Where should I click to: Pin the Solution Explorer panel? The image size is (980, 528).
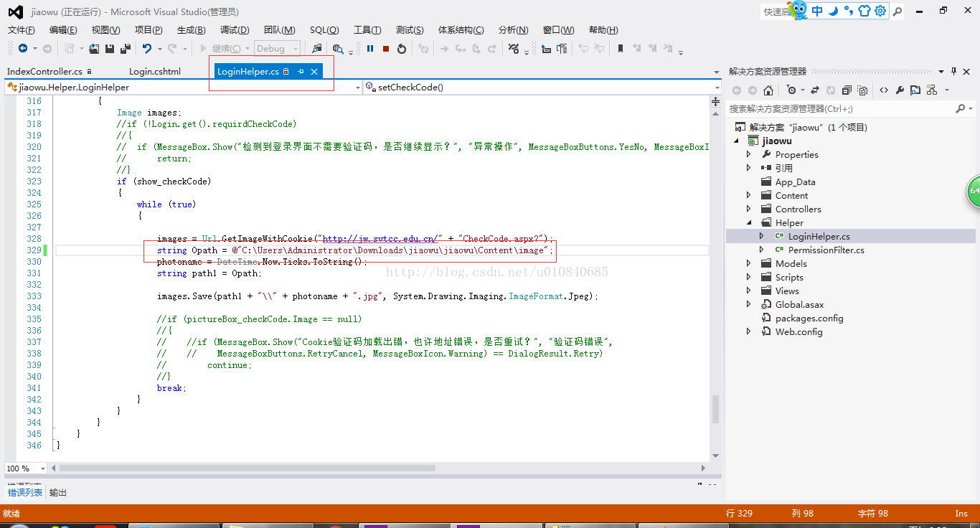(953, 71)
